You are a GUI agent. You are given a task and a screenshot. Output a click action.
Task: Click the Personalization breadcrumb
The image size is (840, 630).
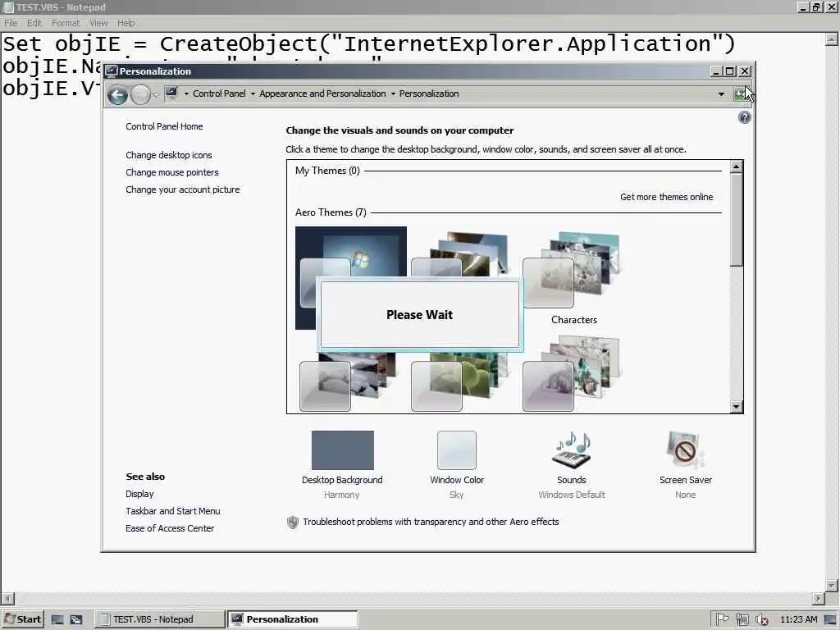pyautogui.click(x=429, y=94)
